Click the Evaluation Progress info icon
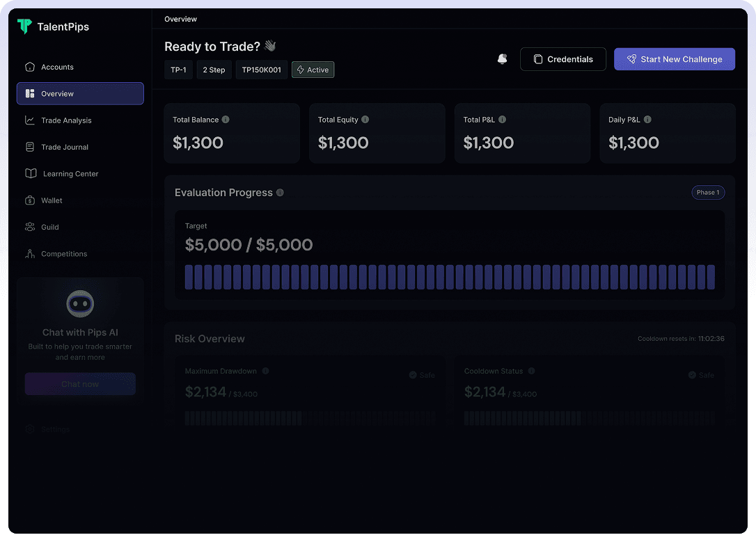The image size is (756, 542). click(280, 193)
